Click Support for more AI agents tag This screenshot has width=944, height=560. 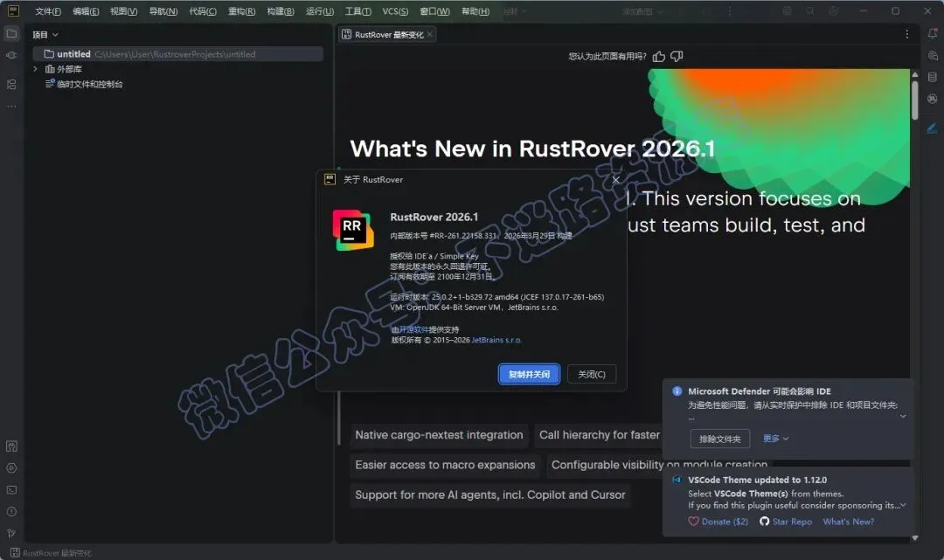(x=490, y=495)
